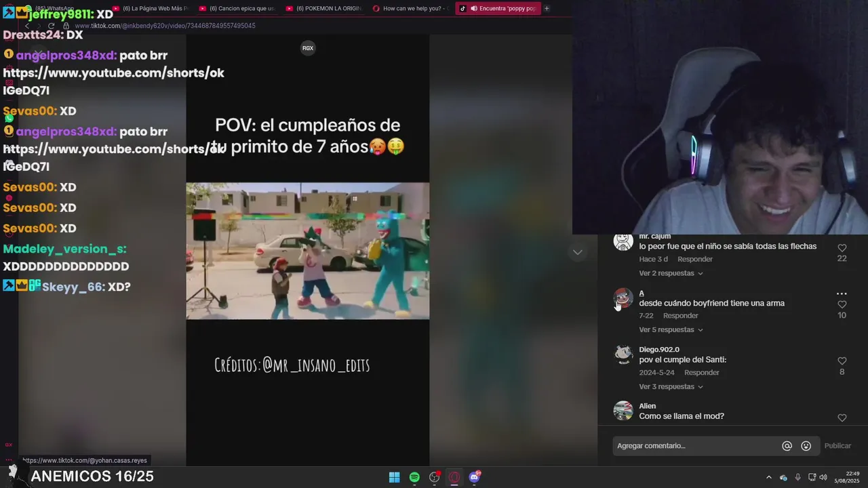868x488 pixels.
Task: Switch to the WhatsApp tab
Action: [x=61, y=8]
